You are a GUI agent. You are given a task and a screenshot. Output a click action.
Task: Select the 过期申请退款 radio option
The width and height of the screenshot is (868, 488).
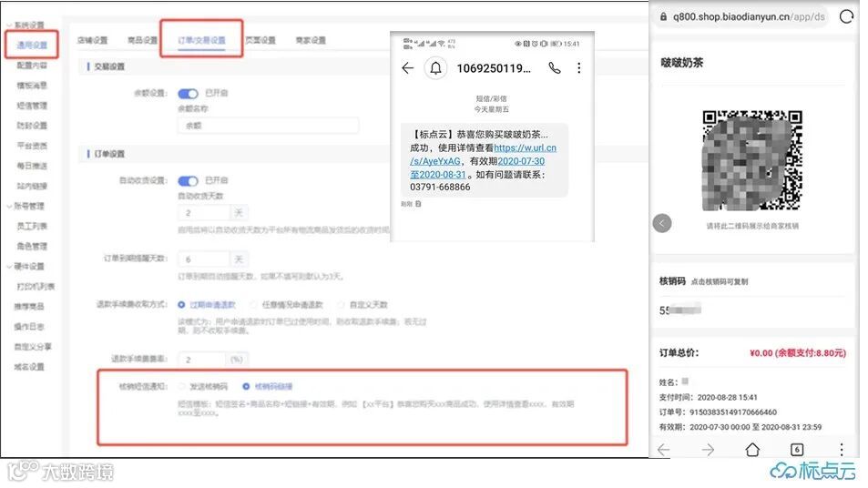coord(181,305)
